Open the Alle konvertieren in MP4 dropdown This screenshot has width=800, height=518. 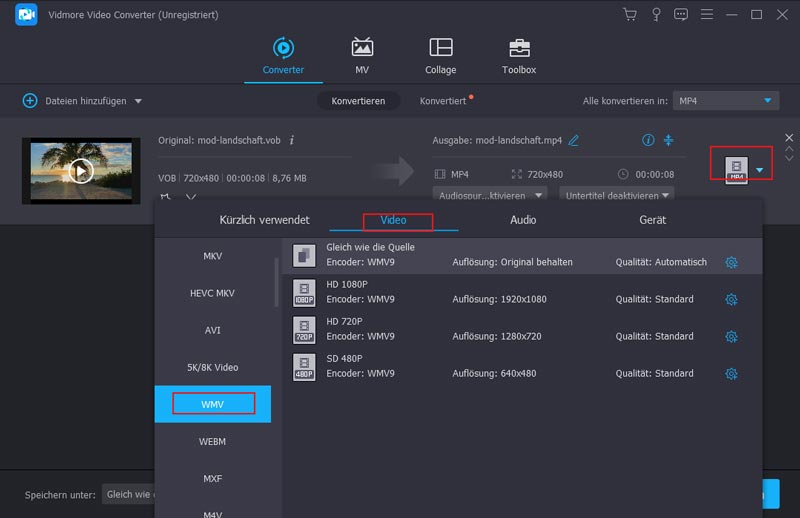click(725, 101)
